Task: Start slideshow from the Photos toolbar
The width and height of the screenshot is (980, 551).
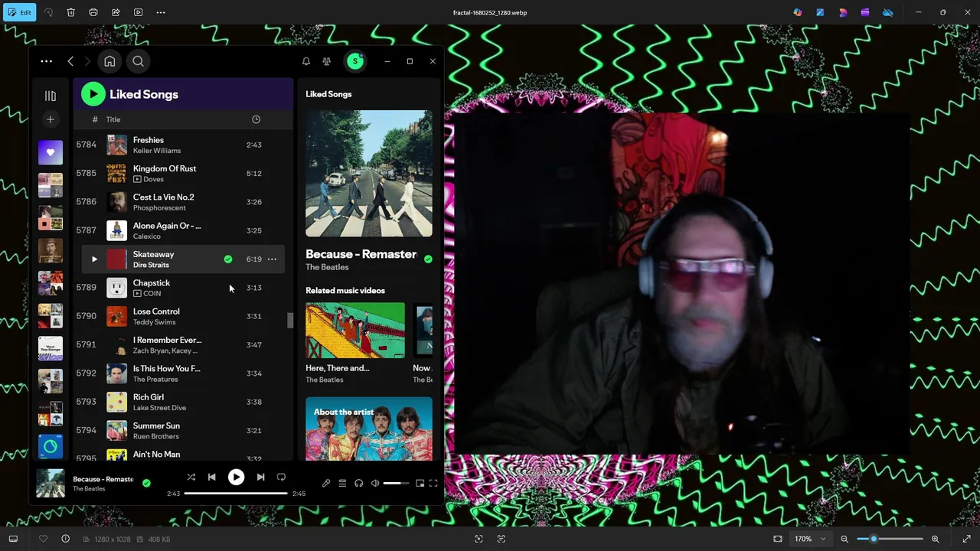Action: pos(138,12)
